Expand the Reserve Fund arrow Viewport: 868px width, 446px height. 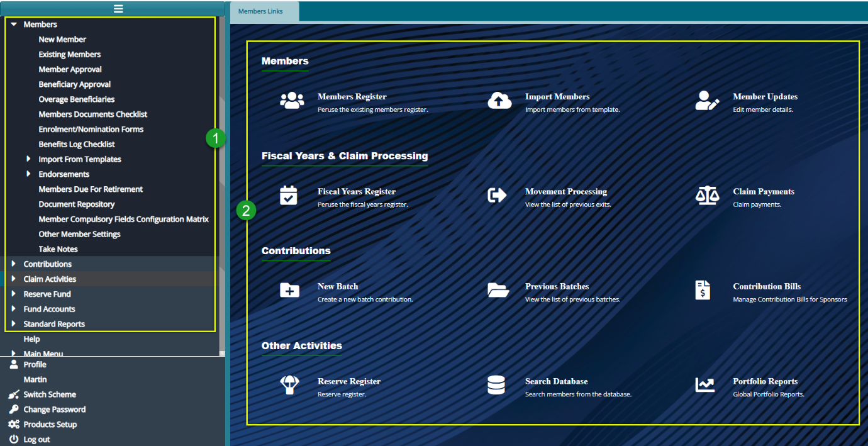point(13,294)
